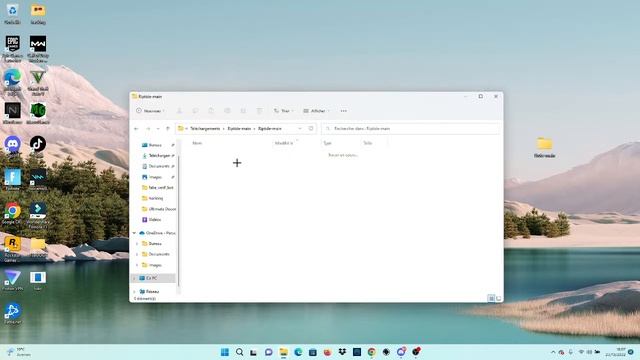Image resolution: width=640 pixels, height=360 pixels.
Task: Open the Riptide-main folder on the desktop
Action: pyautogui.click(x=544, y=147)
